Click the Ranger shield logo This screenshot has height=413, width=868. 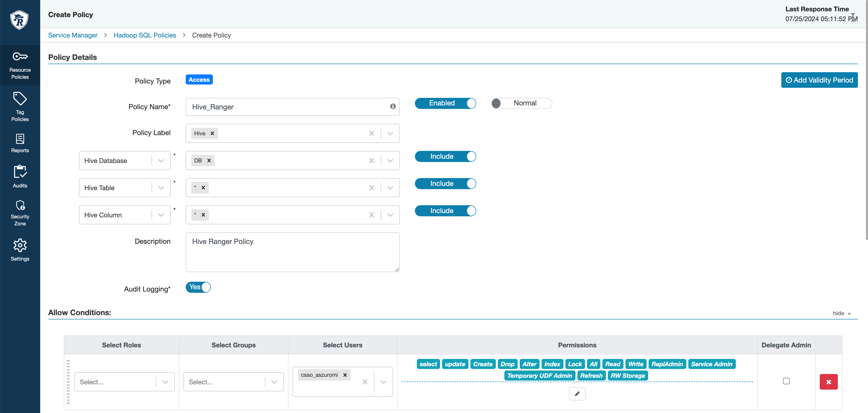[x=19, y=20]
